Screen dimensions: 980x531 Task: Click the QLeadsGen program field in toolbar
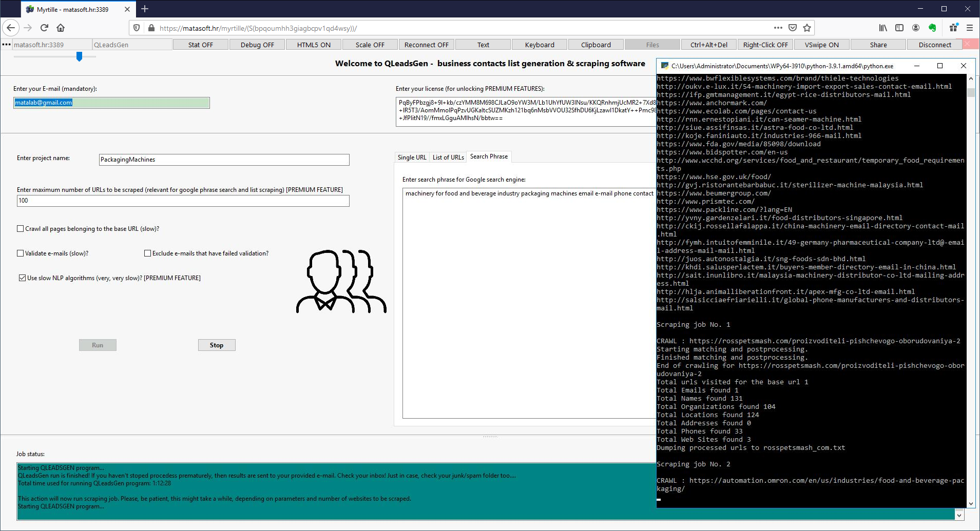tap(132, 45)
